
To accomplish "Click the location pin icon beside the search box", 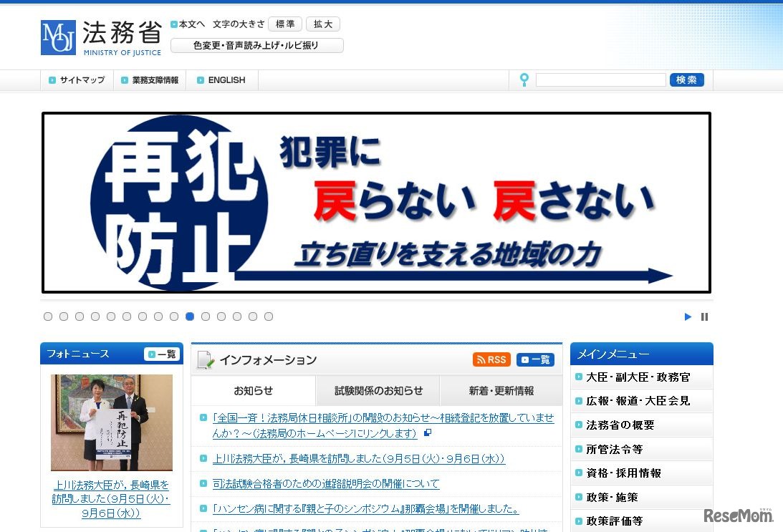I will (525, 79).
